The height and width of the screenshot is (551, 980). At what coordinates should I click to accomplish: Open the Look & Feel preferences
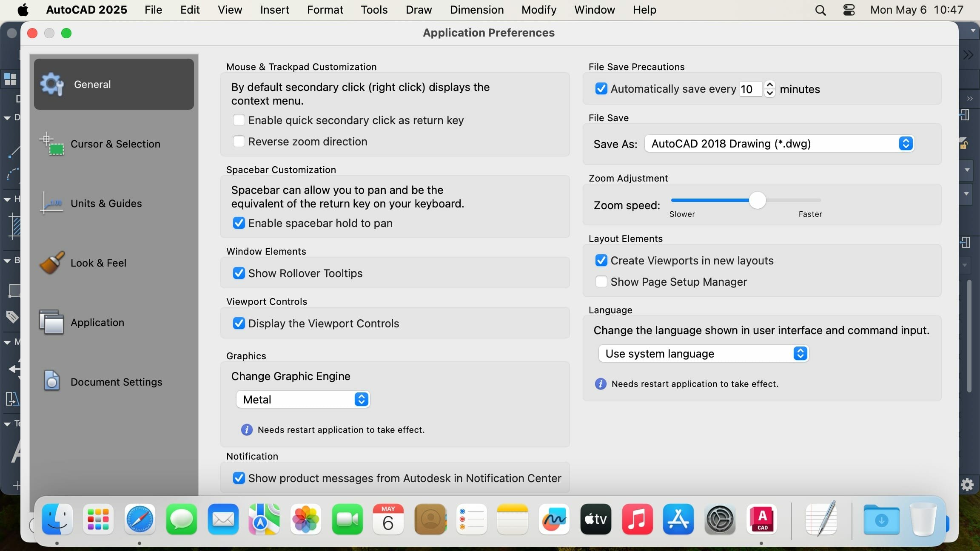(x=114, y=263)
